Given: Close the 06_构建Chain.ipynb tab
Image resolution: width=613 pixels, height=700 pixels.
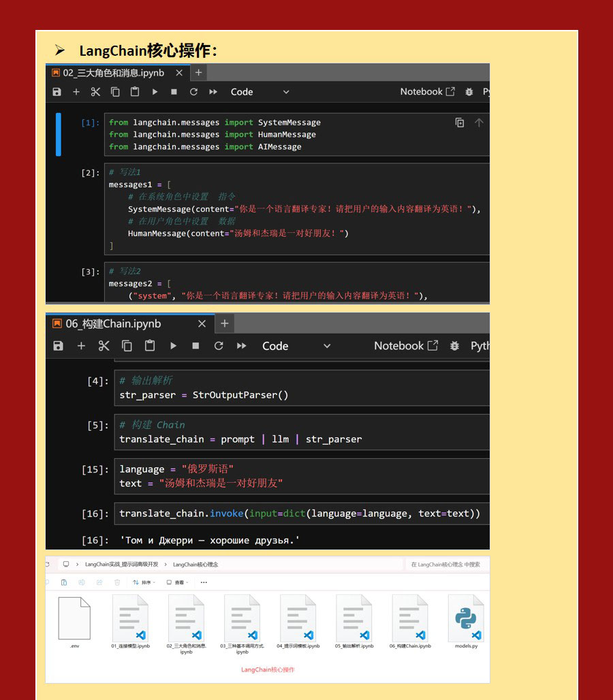Looking at the screenshot, I should (202, 323).
